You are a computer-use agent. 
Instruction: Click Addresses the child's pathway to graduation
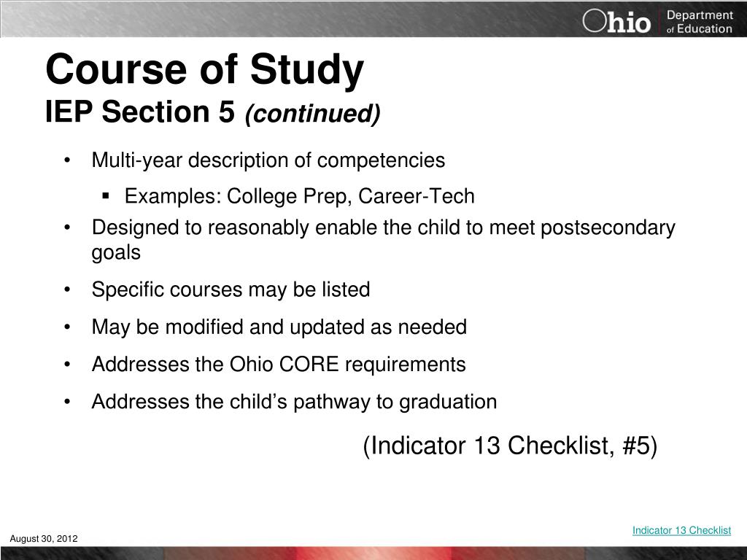295,402
